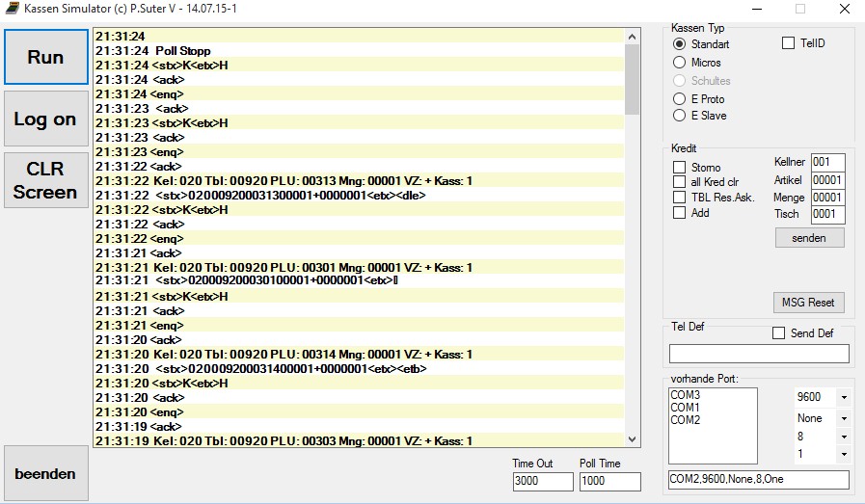Viewport: 865px width, 504px height.
Task: Tick the Storno checkbox
Action: click(679, 168)
